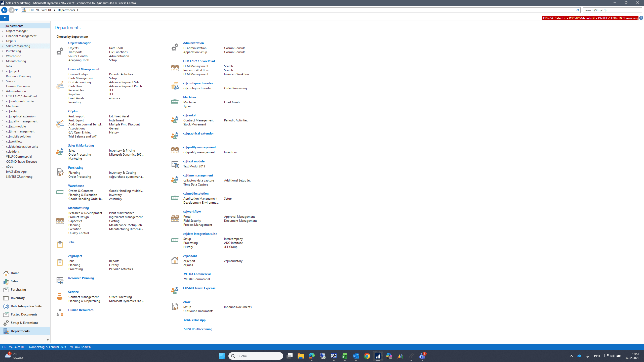Open Google Chrome from taskbar
This screenshot has height=362, width=644.
pyautogui.click(x=367, y=356)
